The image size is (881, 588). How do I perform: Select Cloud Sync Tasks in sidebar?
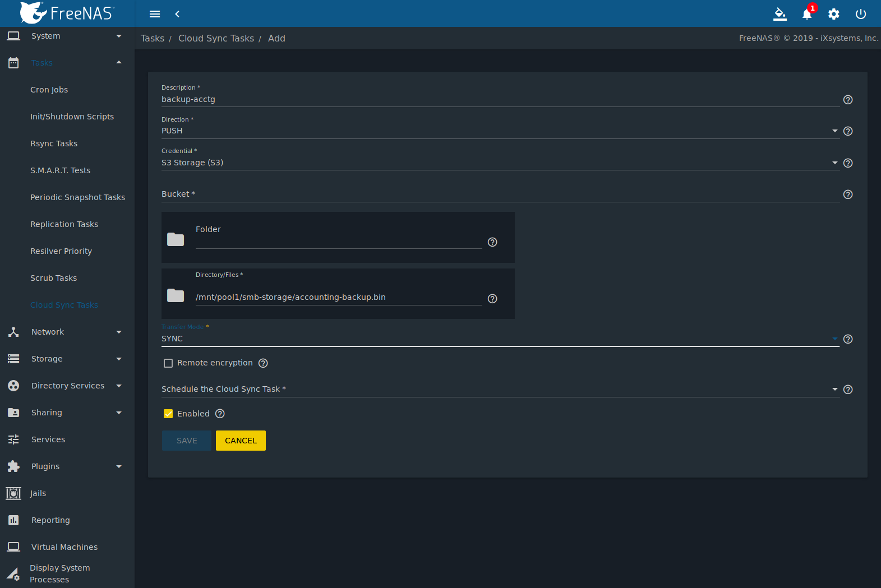click(64, 305)
